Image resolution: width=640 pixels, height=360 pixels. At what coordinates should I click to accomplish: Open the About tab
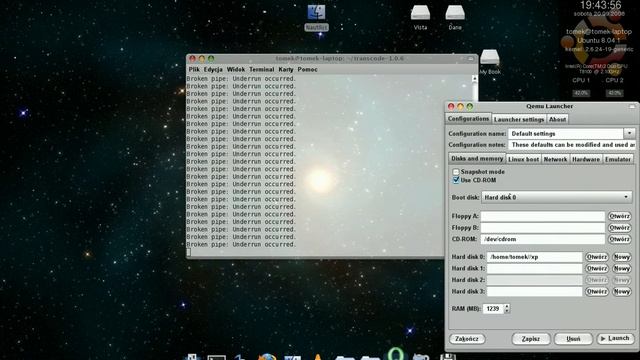click(x=557, y=119)
